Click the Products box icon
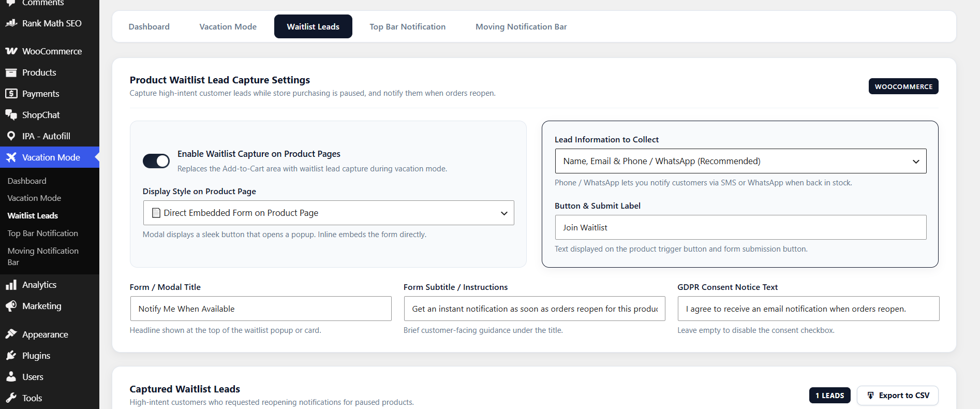Screen dimensions: 980x409 pyautogui.click(x=11, y=72)
